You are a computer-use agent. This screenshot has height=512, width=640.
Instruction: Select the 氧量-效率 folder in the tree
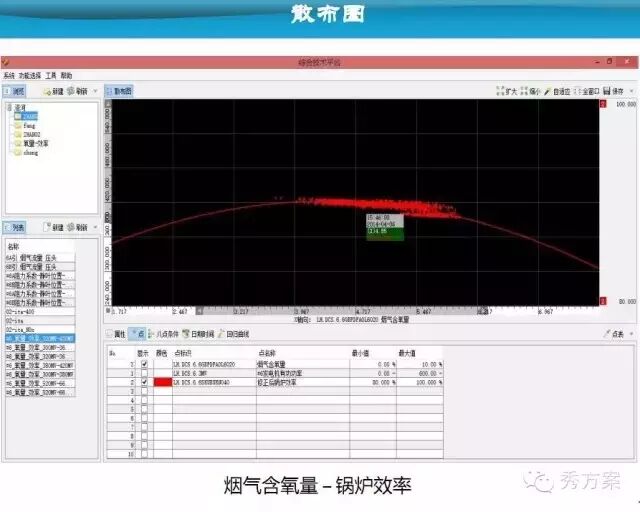31,144
